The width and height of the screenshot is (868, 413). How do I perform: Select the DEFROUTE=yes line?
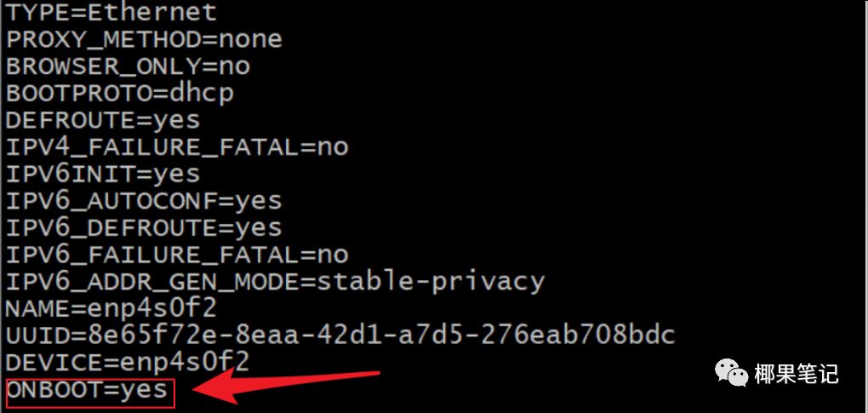point(103,120)
